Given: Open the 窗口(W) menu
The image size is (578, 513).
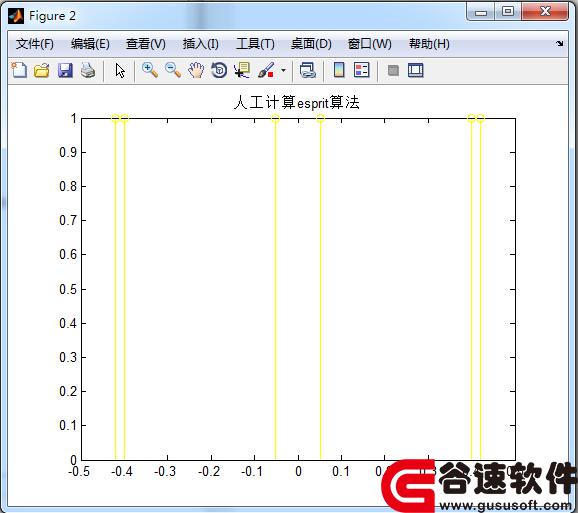Looking at the screenshot, I should coord(370,44).
